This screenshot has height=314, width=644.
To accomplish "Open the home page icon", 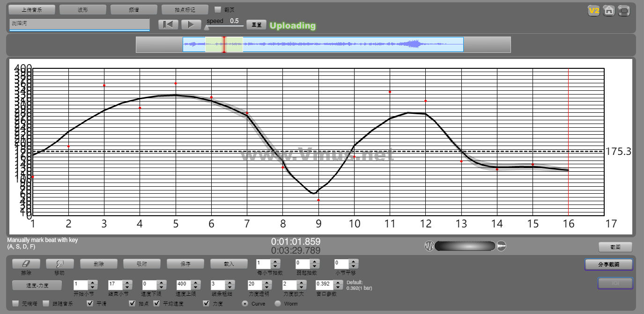I will (609, 10).
